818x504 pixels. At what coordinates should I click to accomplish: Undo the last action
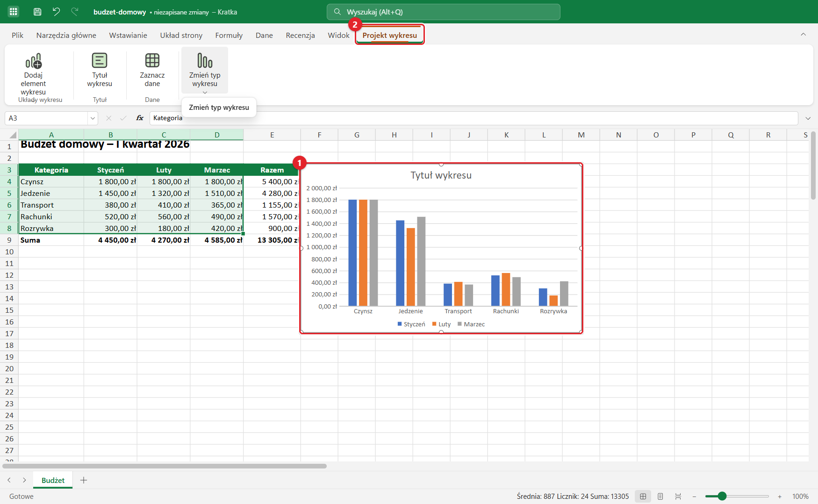click(56, 12)
